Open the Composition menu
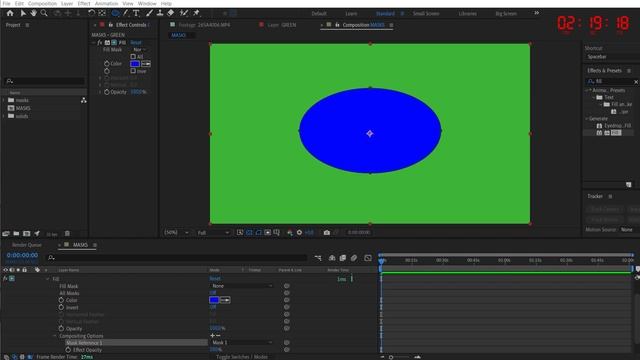The height and width of the screenshot is (360, 640). pos(42,3)
